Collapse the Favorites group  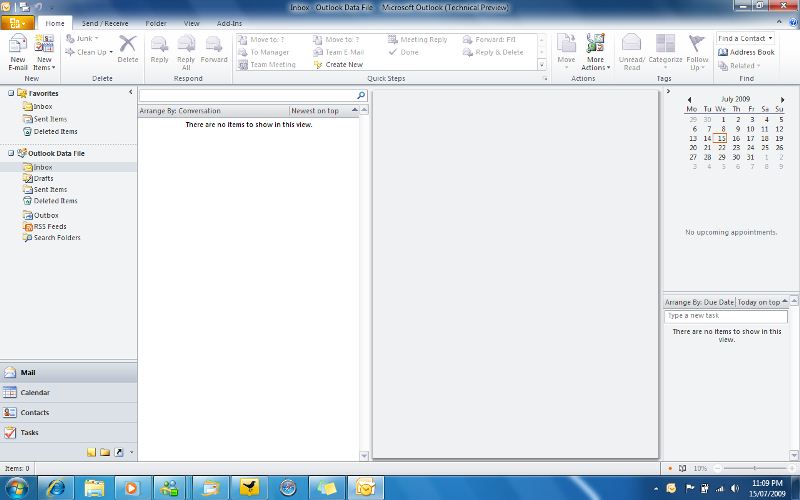pyautogui.click(x=11, y=93)
